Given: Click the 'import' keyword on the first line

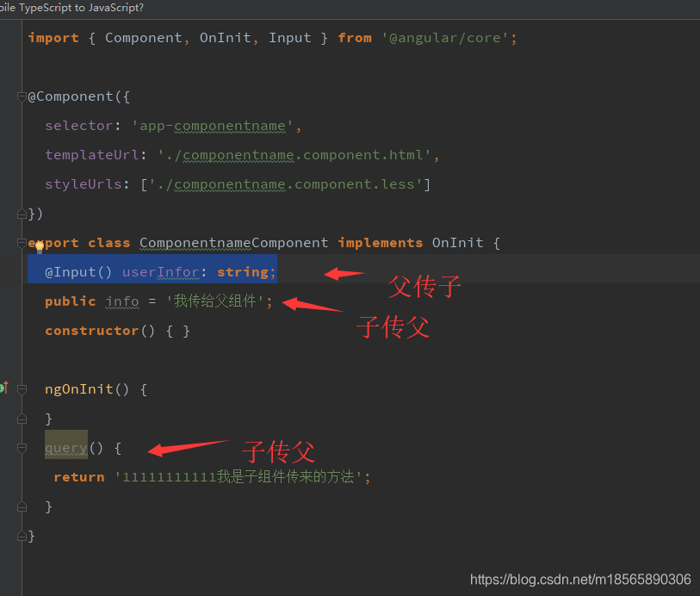Looking at the screenshot, I should point(53,38).
